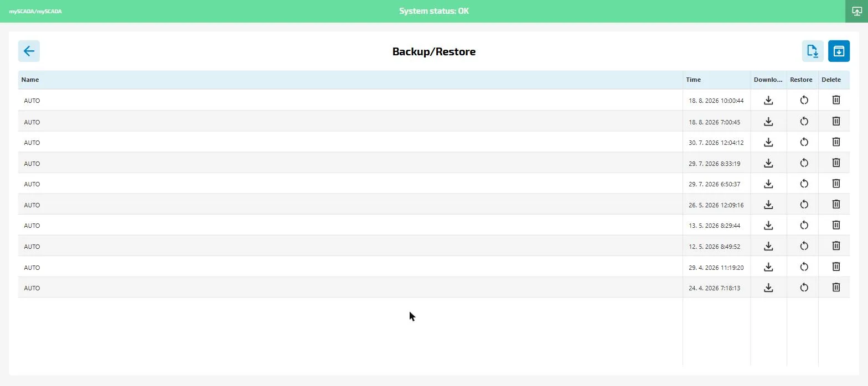
Task: Click the Delete column header
Action: pyautogui.click(x=834, y=80)
